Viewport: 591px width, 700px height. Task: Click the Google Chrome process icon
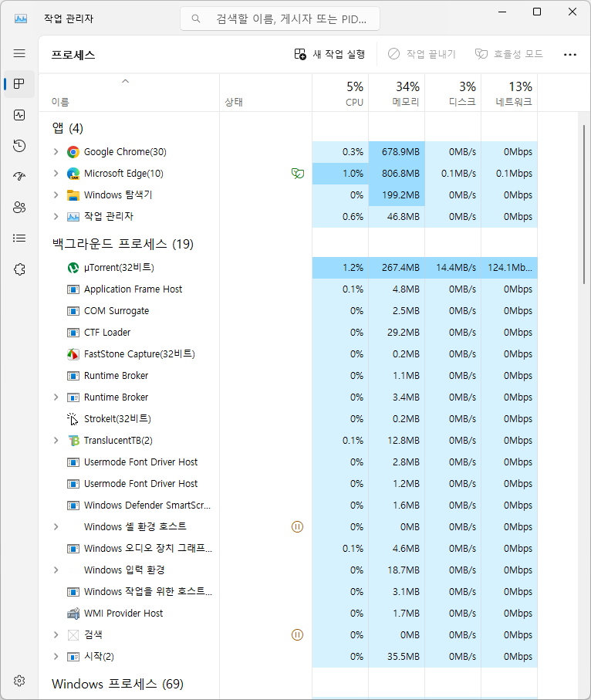pos(73,152)
